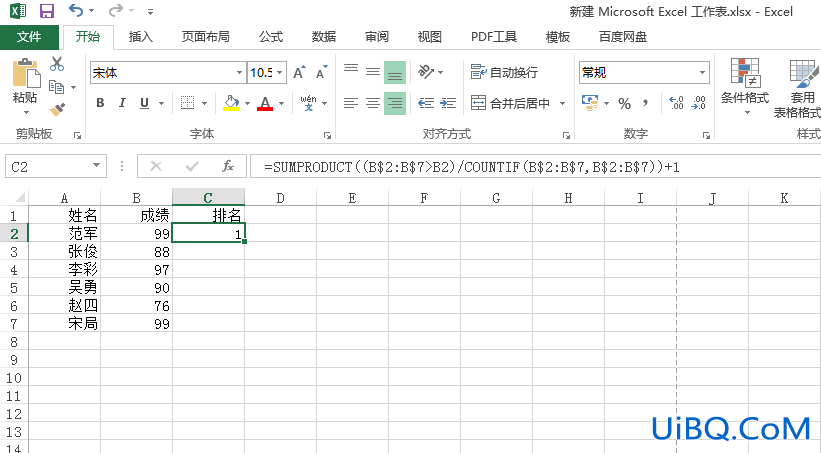Viewport: 821px width, 453px height.
Task: Toggle Align Left
Action: 351,103
